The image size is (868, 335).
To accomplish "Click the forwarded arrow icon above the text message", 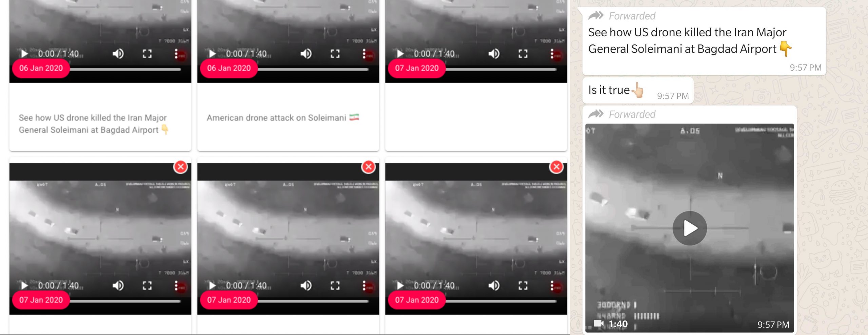I will [596, 16].
